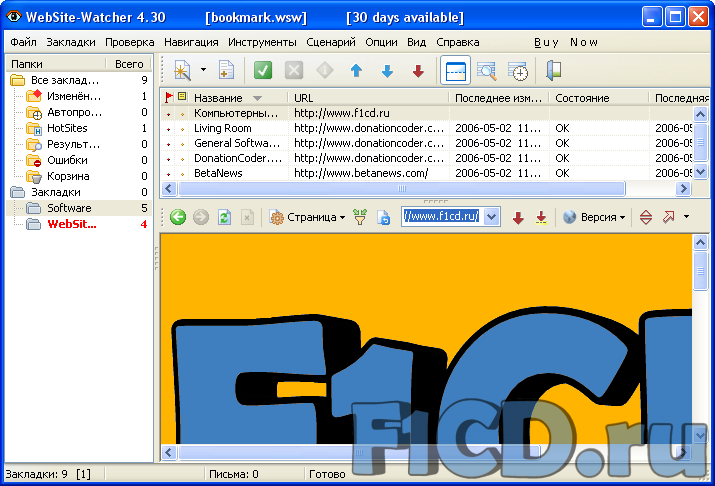Click the grayed X stop check icon
Image resolution: width=715 pixels, height=486 pixels.
(x=294, y=71)
